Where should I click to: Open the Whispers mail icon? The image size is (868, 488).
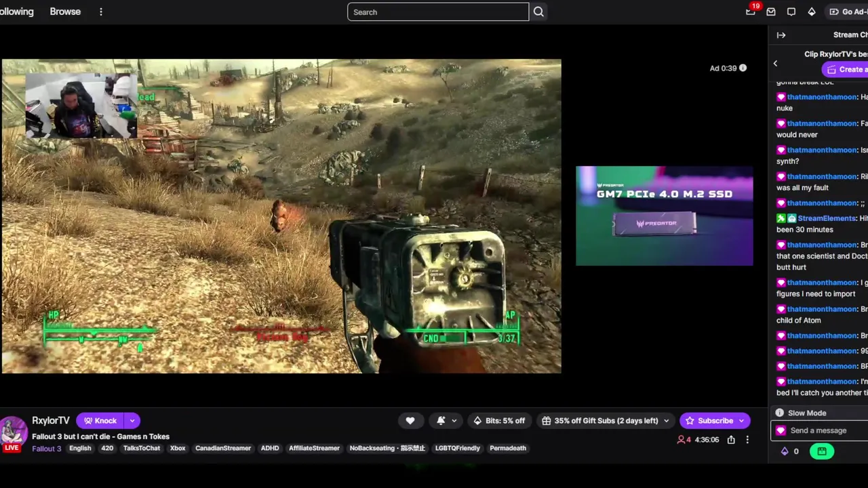[x=771, y=12]
